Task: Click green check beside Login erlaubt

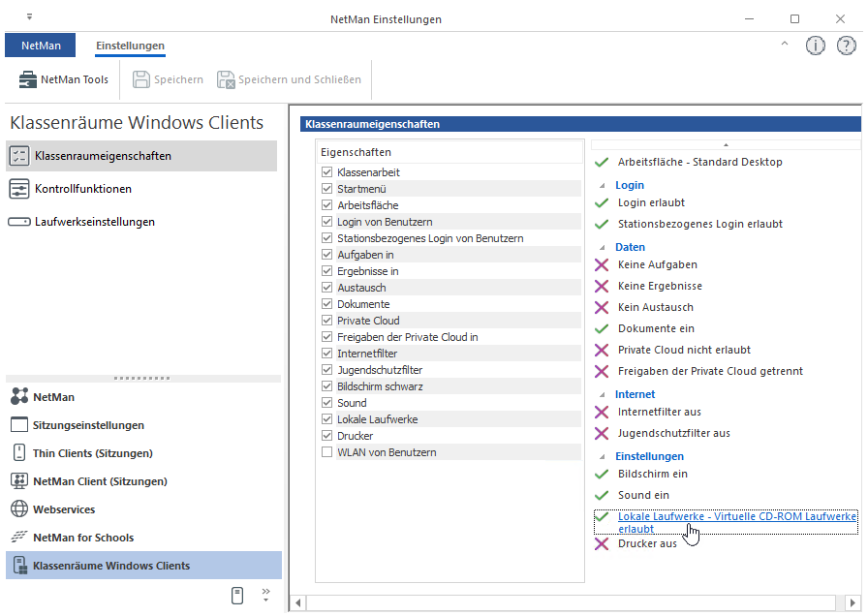Action: point(602,203)
